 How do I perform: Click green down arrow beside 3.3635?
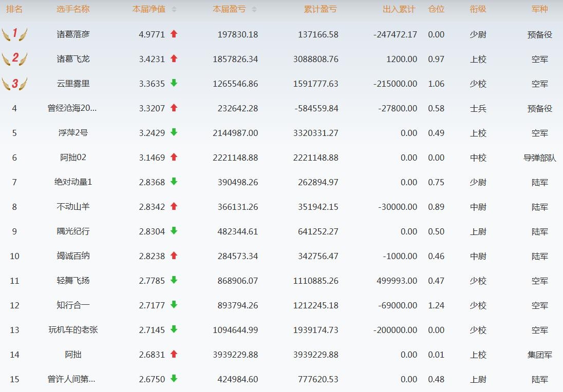[x=174, y=83]
